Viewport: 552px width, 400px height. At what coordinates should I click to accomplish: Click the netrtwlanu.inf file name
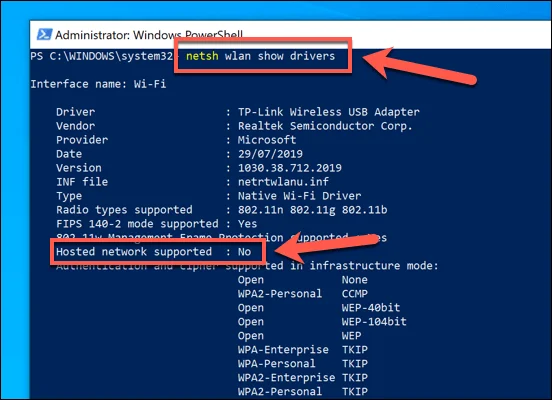(283, 182)
